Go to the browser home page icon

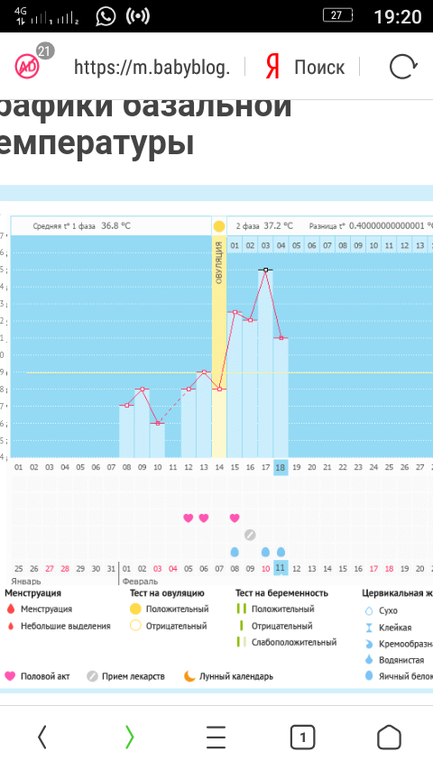389,737
